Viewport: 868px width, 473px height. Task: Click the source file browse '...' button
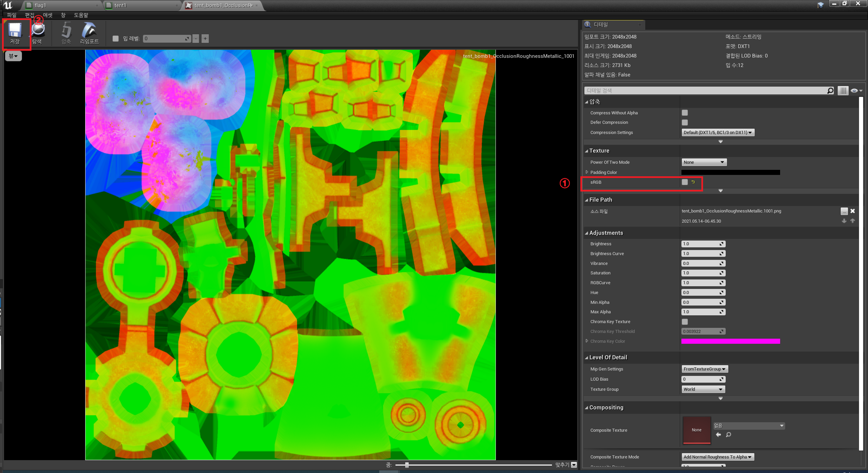click(844, 211)
